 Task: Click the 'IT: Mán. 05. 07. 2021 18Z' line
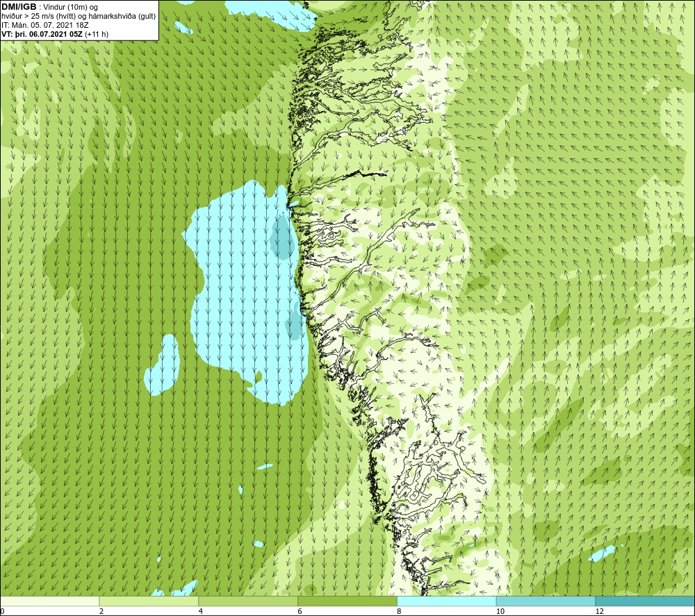tap(44, 25)
